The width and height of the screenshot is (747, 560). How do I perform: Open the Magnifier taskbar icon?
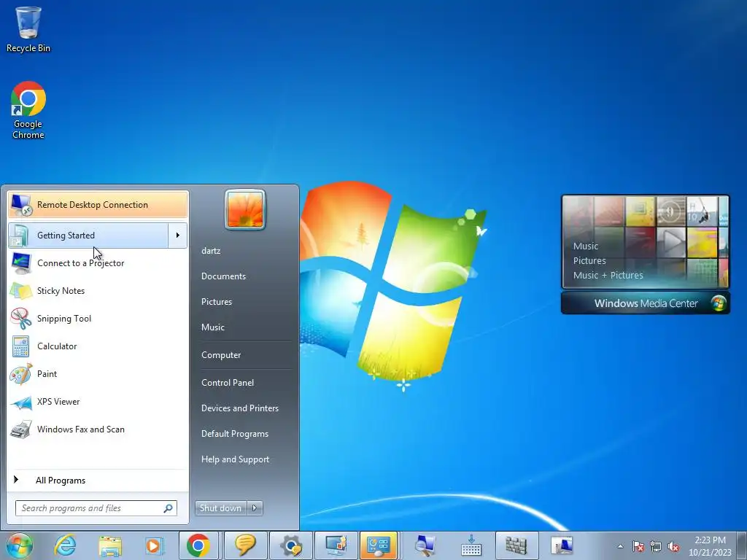[x=425, y=545]
